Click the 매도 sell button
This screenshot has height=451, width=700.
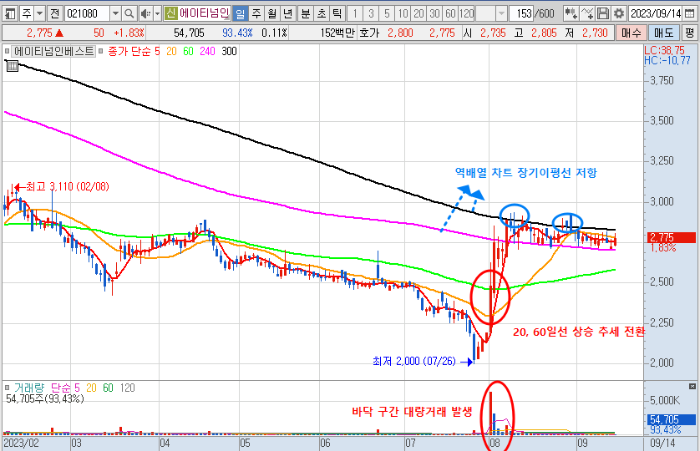[663, 33]
